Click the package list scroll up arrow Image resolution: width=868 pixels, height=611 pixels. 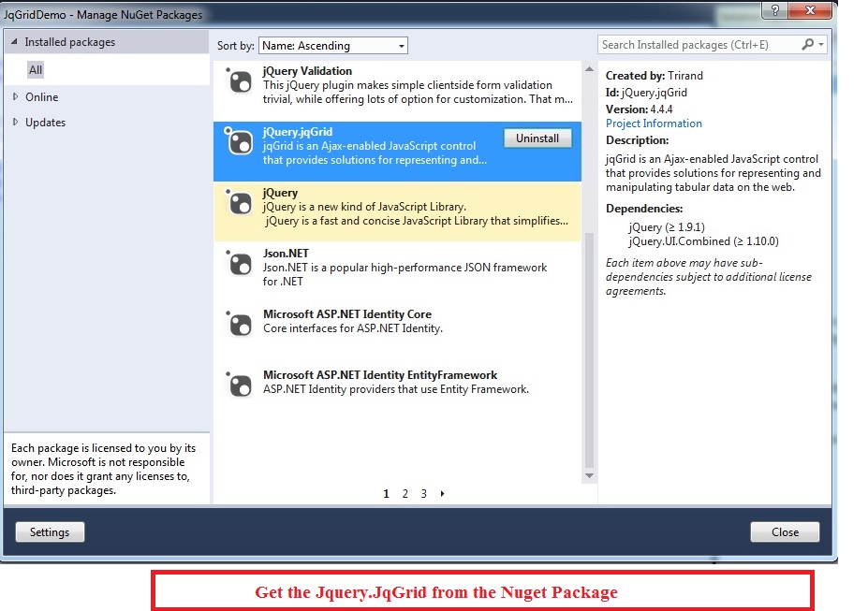[x=590, y=69]
